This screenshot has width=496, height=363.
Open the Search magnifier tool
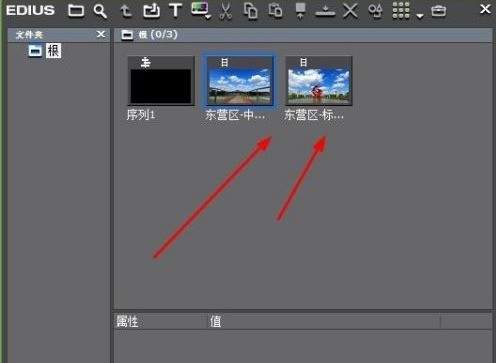(100, 11)
